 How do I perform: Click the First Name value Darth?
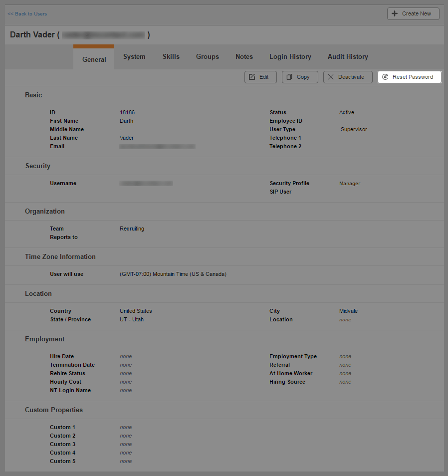click(126, 121)
